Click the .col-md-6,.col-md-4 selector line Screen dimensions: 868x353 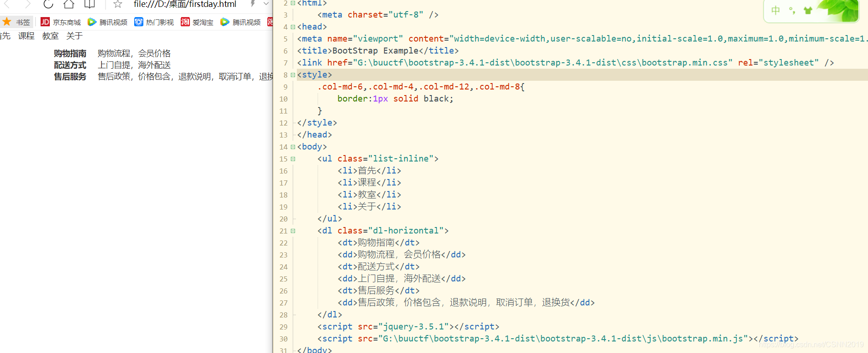[421, 87]
